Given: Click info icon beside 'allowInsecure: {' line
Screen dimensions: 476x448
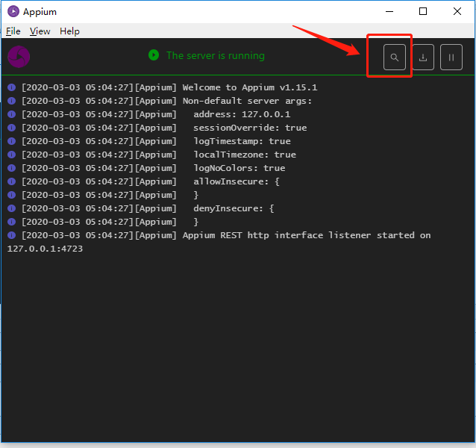Looking at the screenshot, I should point(11,181).
